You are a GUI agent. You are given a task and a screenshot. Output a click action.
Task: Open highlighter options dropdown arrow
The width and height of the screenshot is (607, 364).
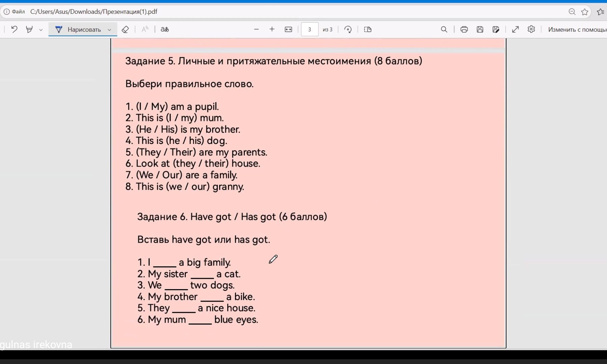coord(41,30)
